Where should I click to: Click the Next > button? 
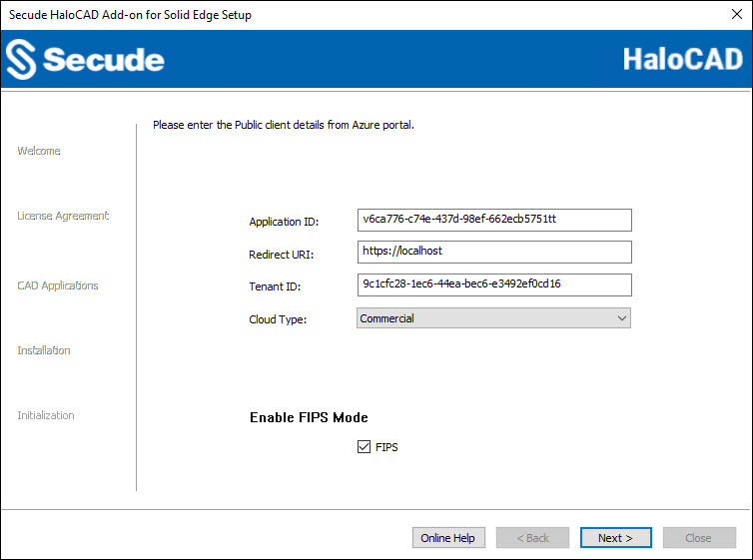click(615, 537)
